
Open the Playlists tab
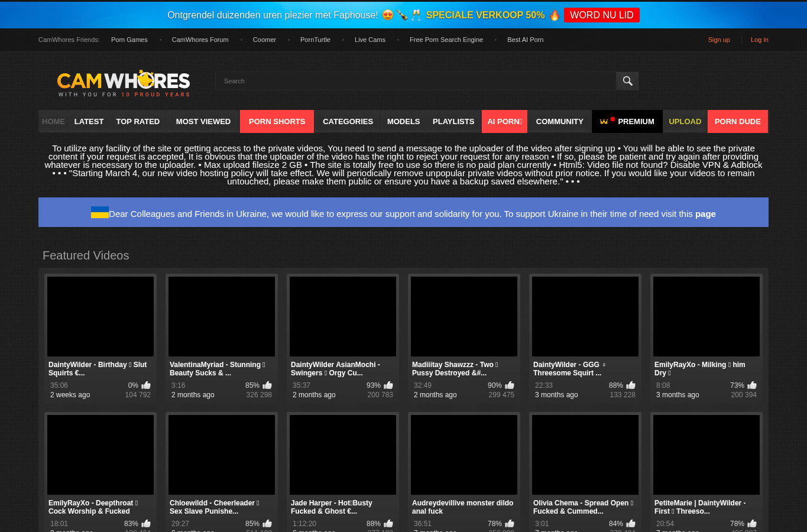(x=453, y=121)
